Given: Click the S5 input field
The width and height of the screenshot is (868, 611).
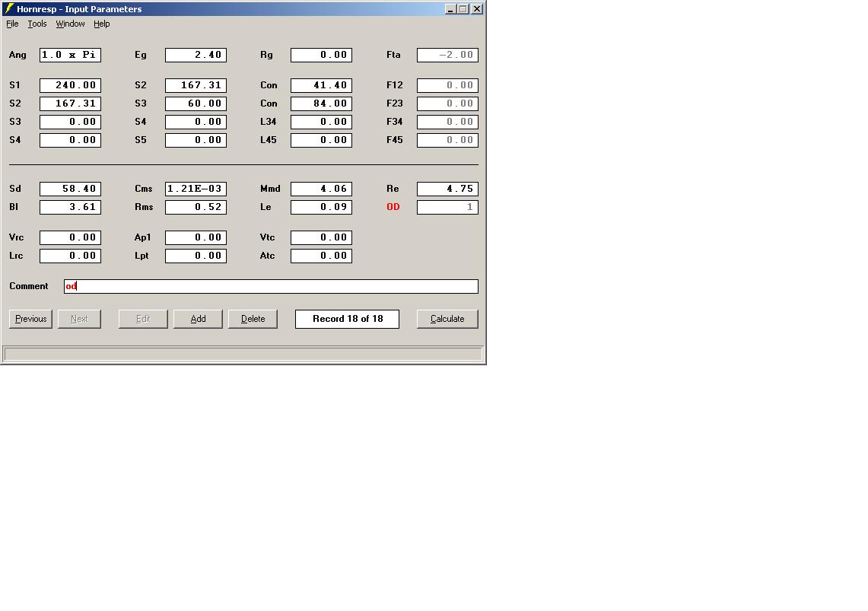Looking at the screenshot, I should [x=196, y=140].
